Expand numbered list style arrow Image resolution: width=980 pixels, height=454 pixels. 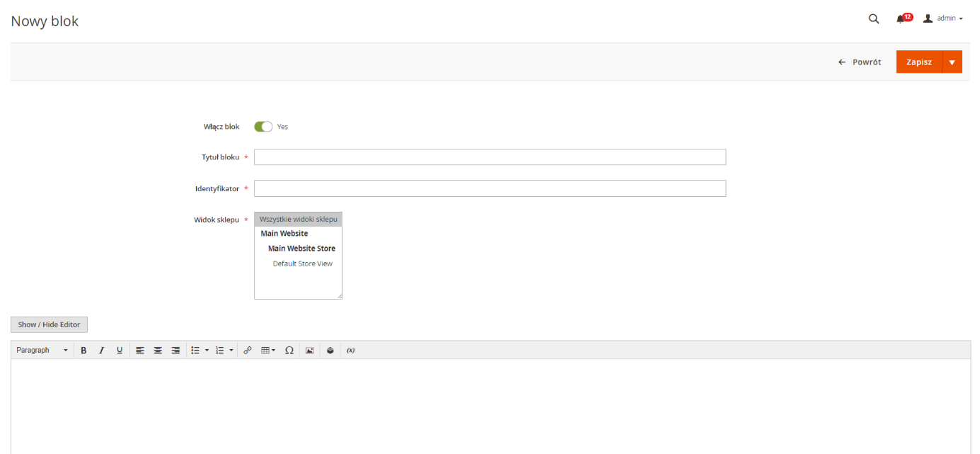coord(231,350)
